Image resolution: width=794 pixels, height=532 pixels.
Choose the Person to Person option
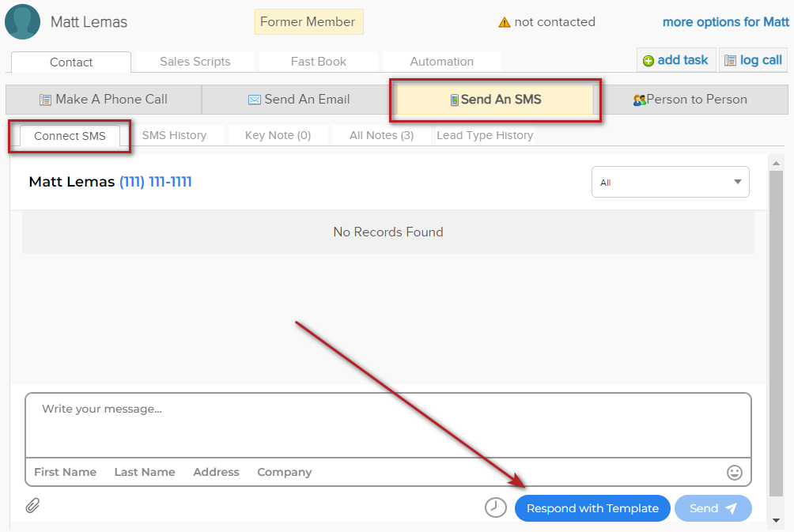click(690, 100)
